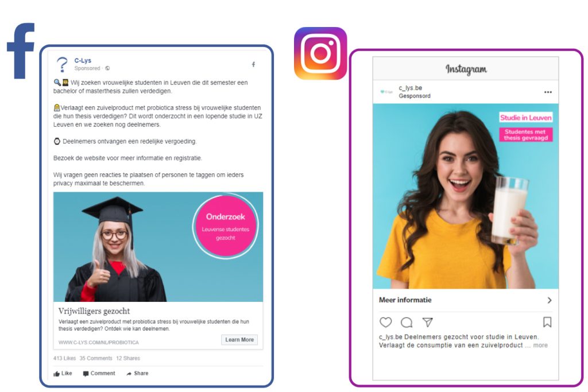Share the Facebook post
This screenshot has height=392, width=588.
click(x=137, y=373)
